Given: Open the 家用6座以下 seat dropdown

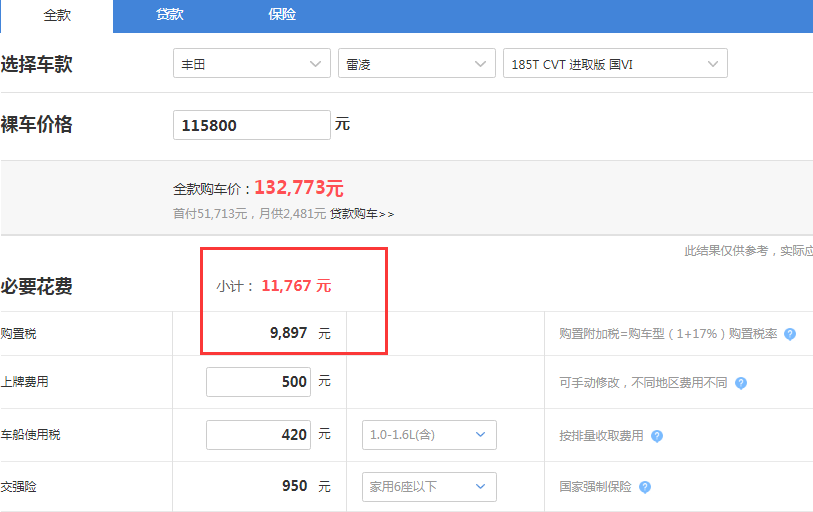Looking at the screenshot, I should 429,487.
